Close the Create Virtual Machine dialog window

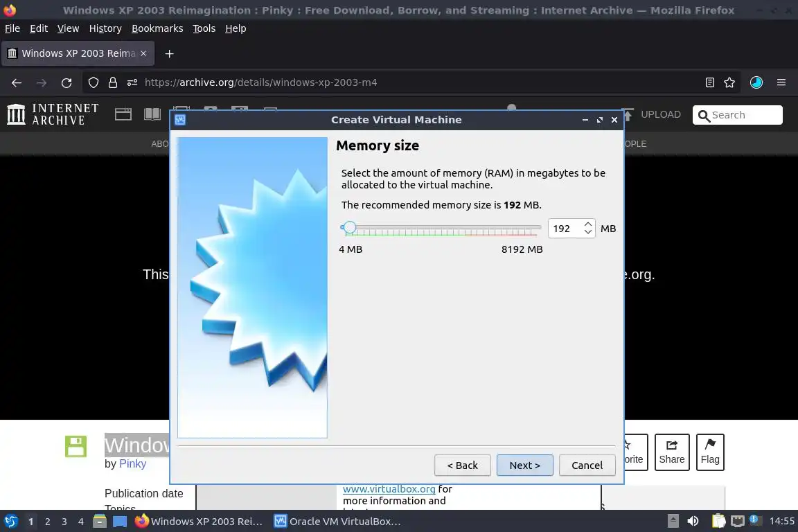[614, 120]
